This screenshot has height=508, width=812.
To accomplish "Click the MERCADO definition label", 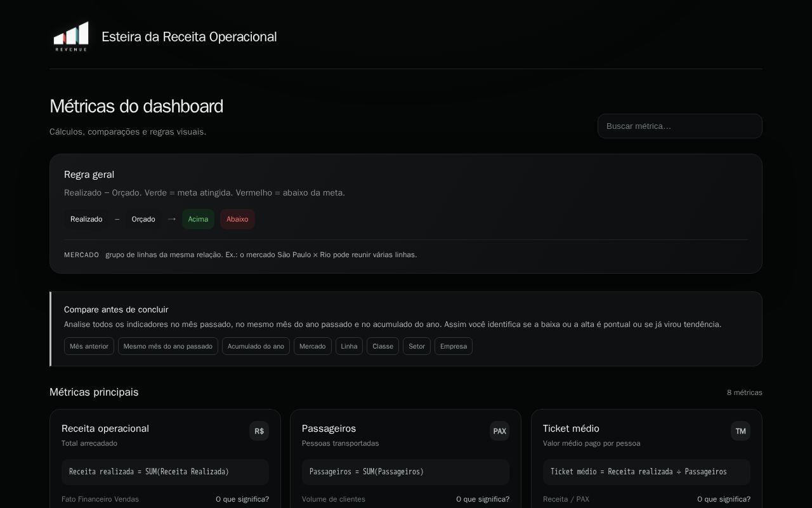I will 81,255.
